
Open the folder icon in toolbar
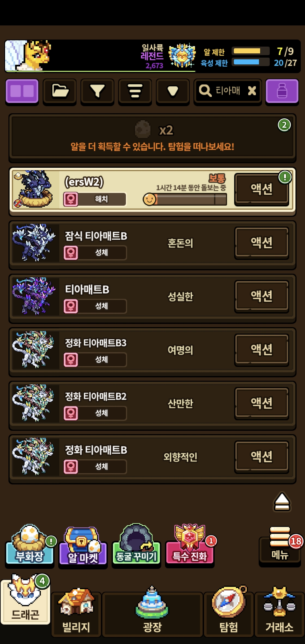[x=60, y=92]
